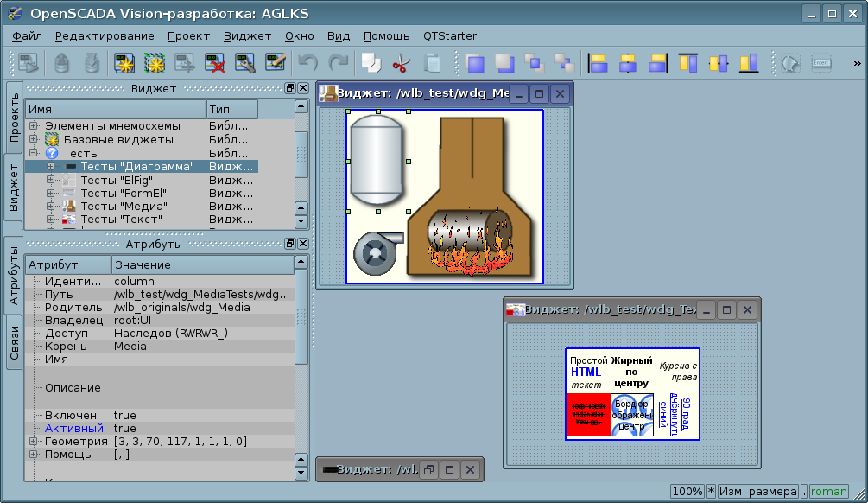The width and height of the screenshot is (868, 503).
Task: Click the scissors Cut icon in toolbar
Action: pos(400,63)
